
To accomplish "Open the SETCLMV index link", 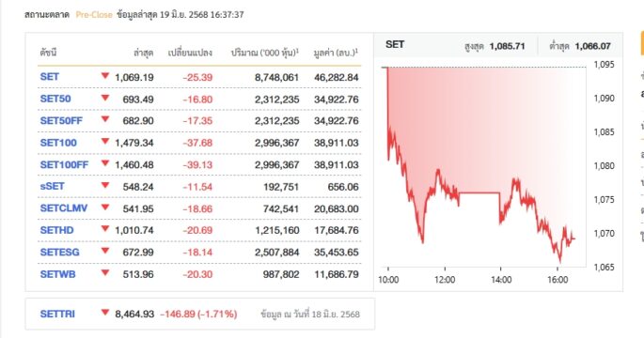I will click(64, 208).
